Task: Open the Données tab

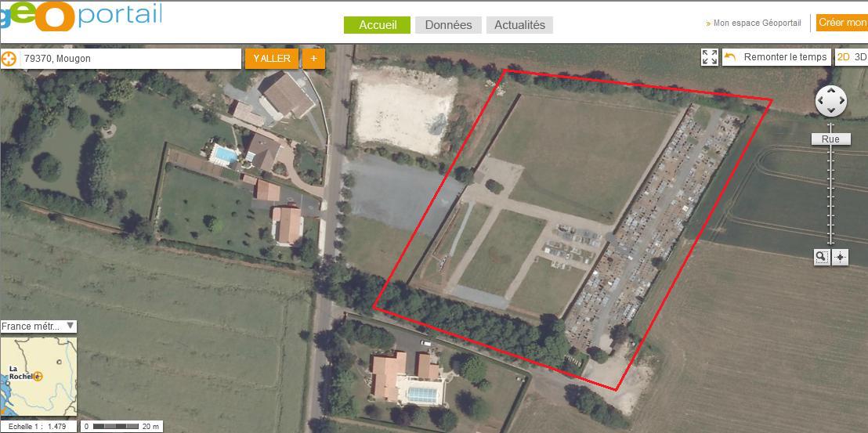Action: [448, 25]
